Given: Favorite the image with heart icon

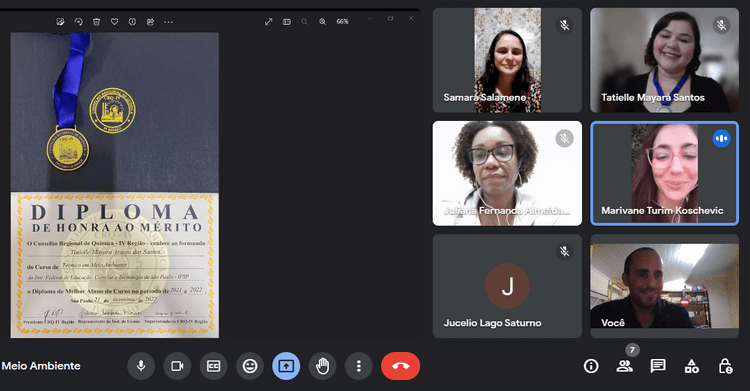Looking at the screenshot, I should pos(114,22).
